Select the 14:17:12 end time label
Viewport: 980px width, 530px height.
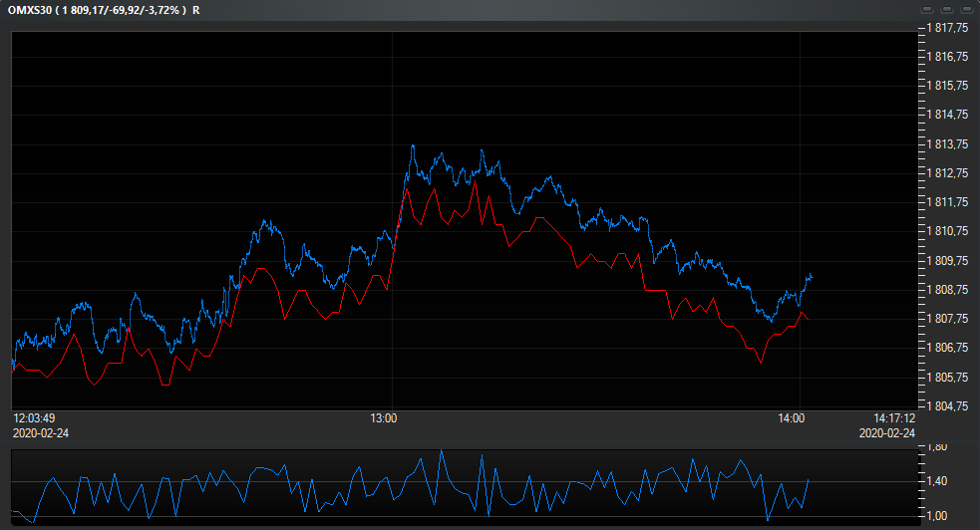coord(892,418)
